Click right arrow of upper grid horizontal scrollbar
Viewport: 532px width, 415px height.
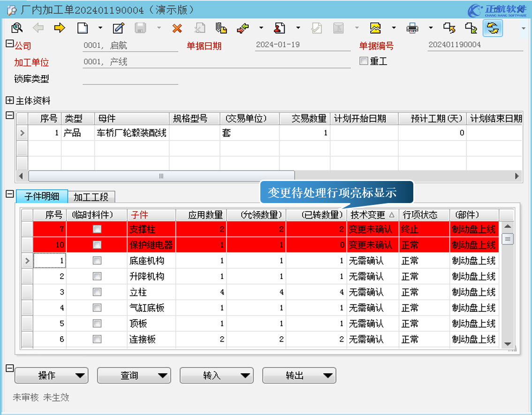point(517,176)
